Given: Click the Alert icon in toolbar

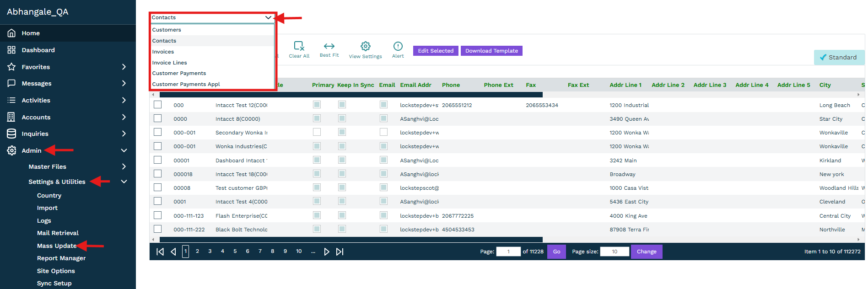Looking at the screenshot, I should pos(398,46).
